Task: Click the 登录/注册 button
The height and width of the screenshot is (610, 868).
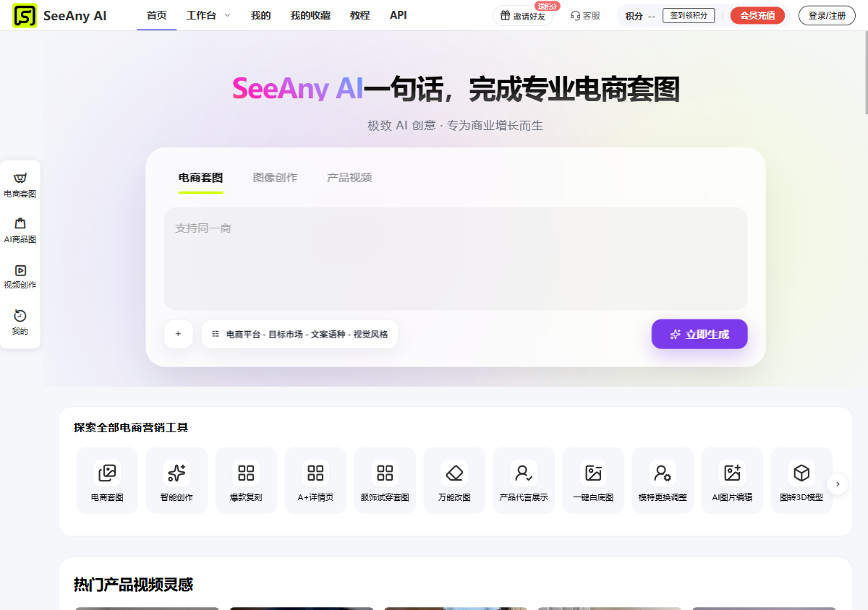Action: 827,15
